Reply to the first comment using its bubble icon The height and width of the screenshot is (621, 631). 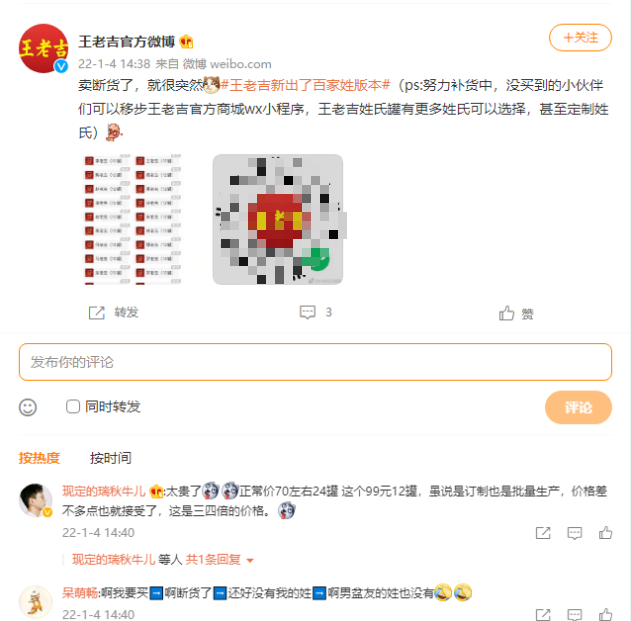[x=574, y=533]
